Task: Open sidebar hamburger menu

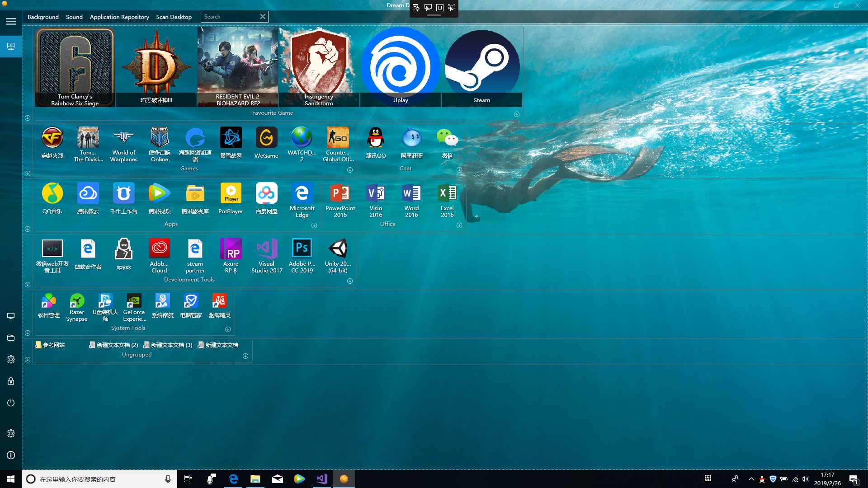Action: 11,21
